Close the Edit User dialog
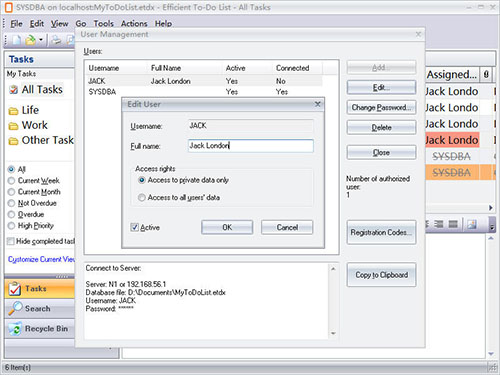Image resolution: width=500 pixels, height=375 pixels. click(x=318, y=104)
